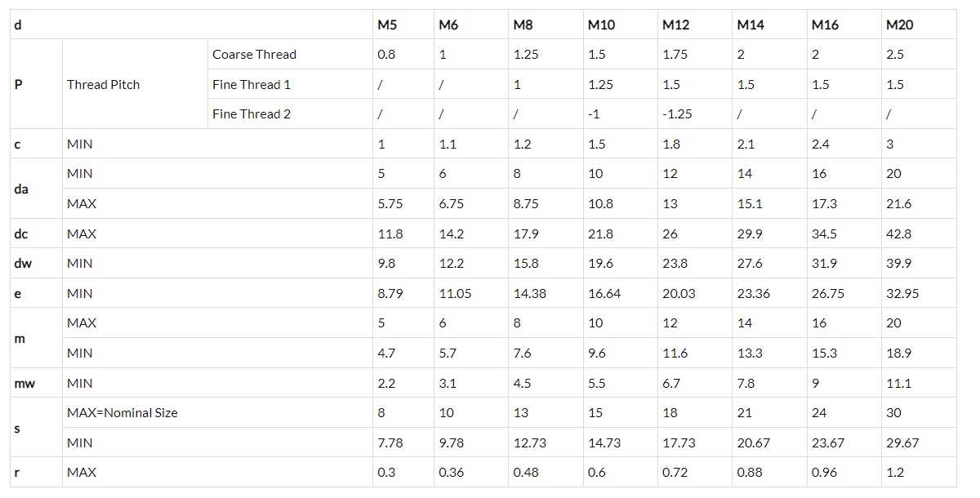Click the mw row label
980x498 pixels.
click(x=24, y=383)
